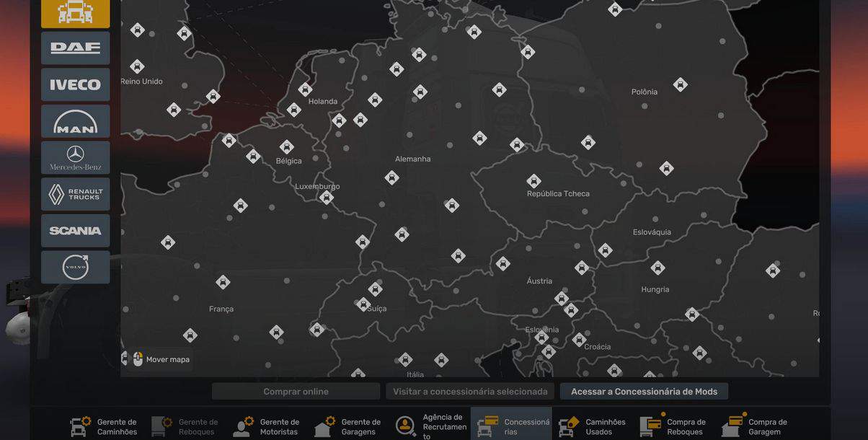868x440 pixels.
Task: Switch to Gerente de Motoristas tab
Action: tap(267, 426)
